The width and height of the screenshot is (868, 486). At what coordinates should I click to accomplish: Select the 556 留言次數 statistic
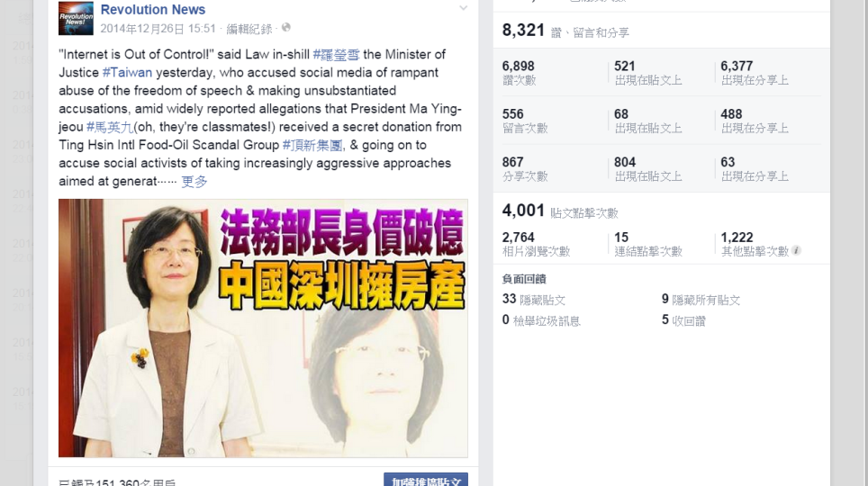click(x=525, y=121)
